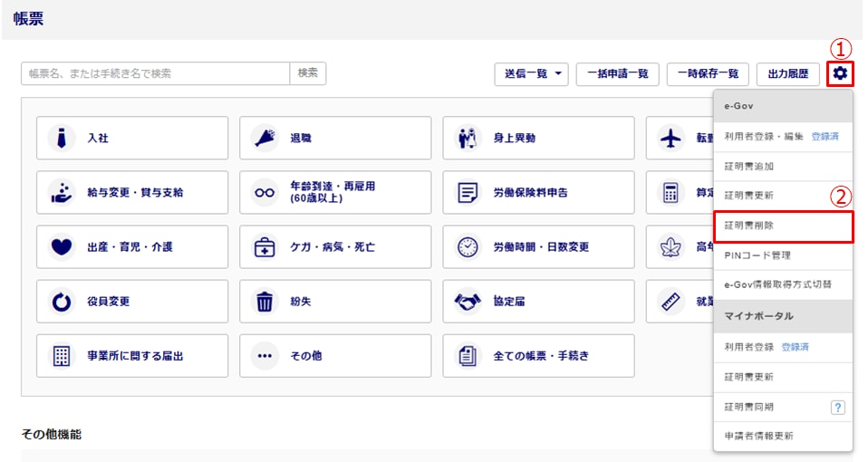Image resolution: width=868 pixels, height=462 pixels.
Task: Select the 身上異動 people icon
Action: (x=468, y=139)
